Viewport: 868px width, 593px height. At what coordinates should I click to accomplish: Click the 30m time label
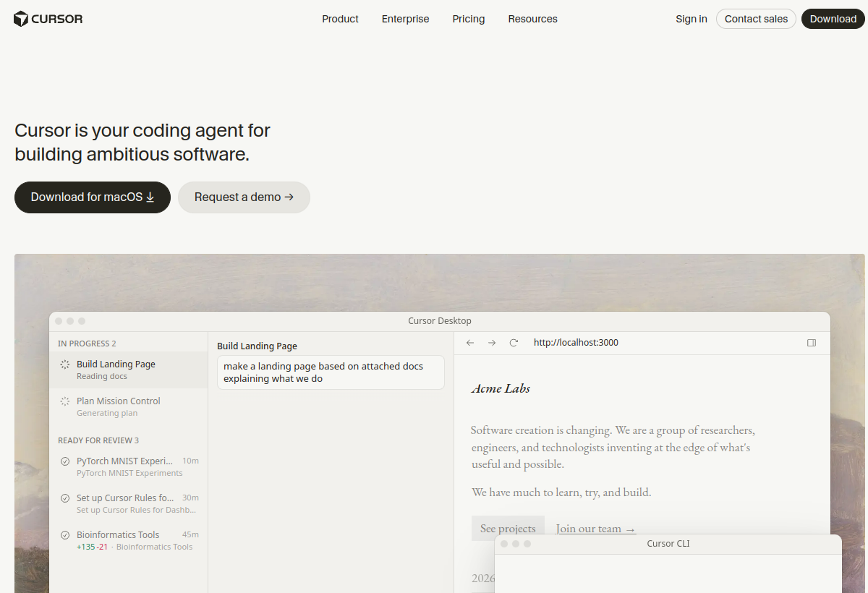(x=190, y=498)
